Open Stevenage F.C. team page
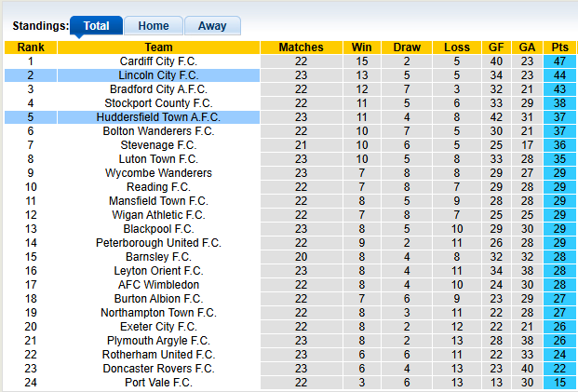Viewport: 578px width, 392px height. (158, 145)
